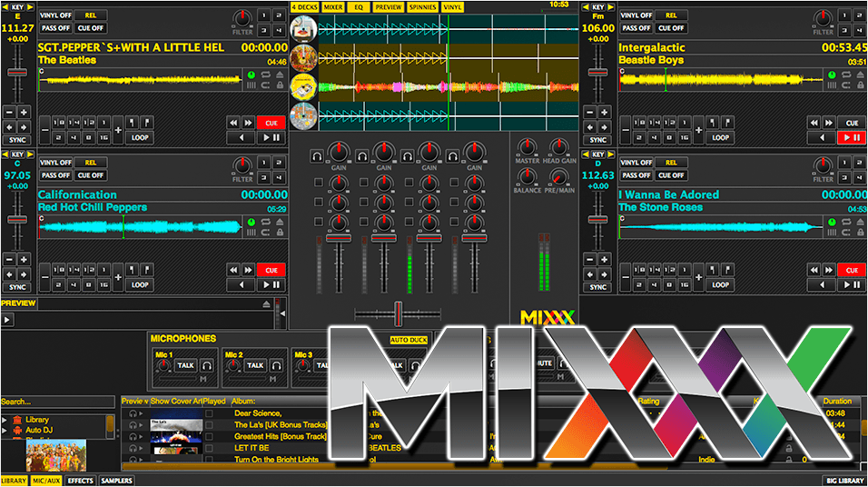
Task: Click the MASTER volume knob
Action: [x=527, y=146]
